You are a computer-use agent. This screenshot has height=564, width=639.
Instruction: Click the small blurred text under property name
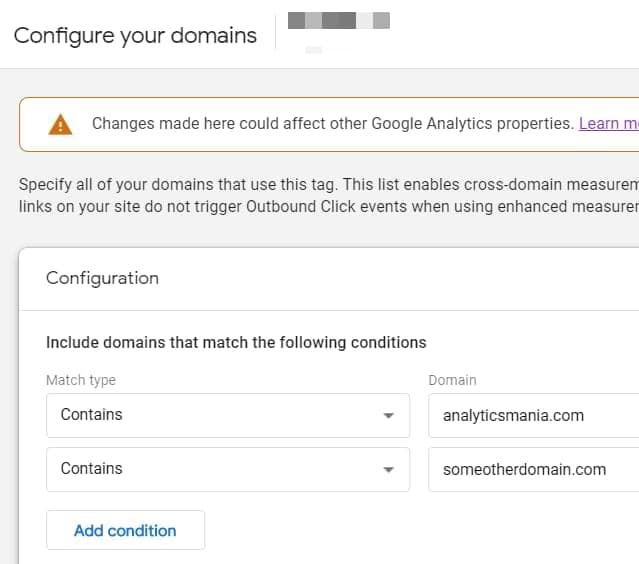[314, 48]
